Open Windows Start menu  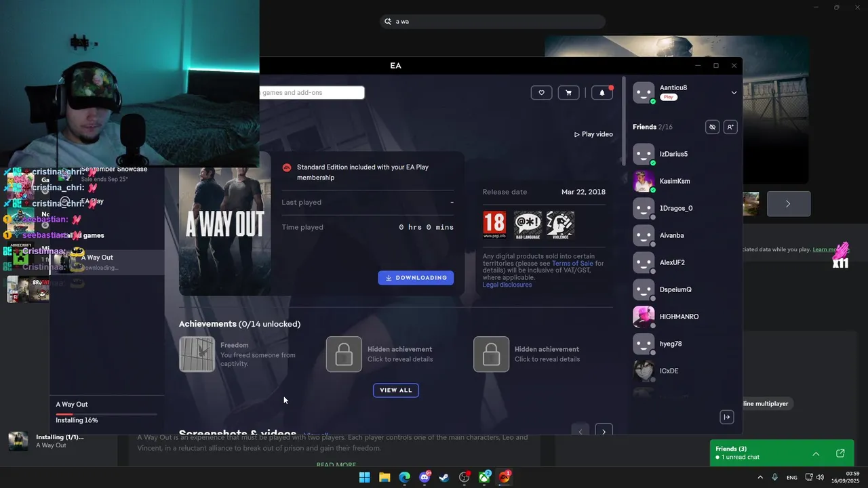[x=364, y=477]
